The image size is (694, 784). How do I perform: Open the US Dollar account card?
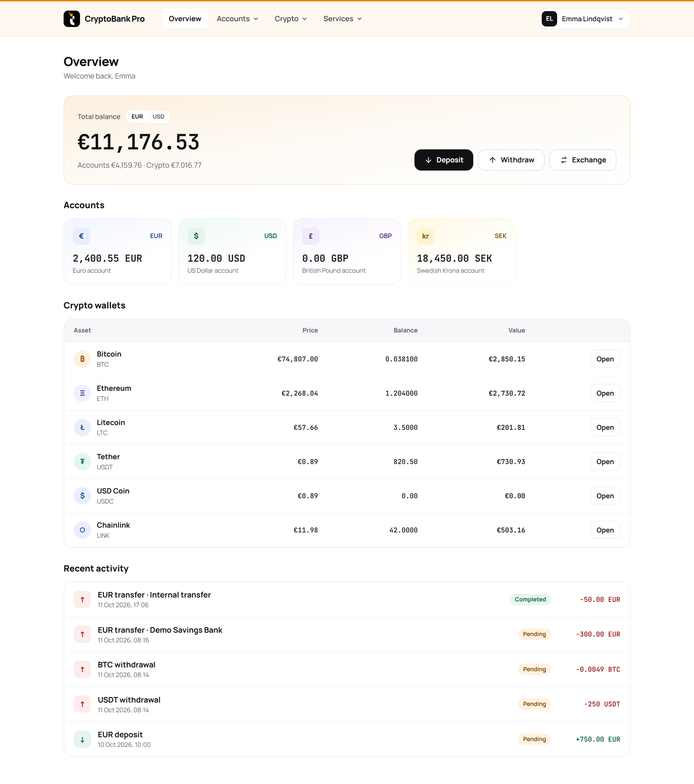232,252
